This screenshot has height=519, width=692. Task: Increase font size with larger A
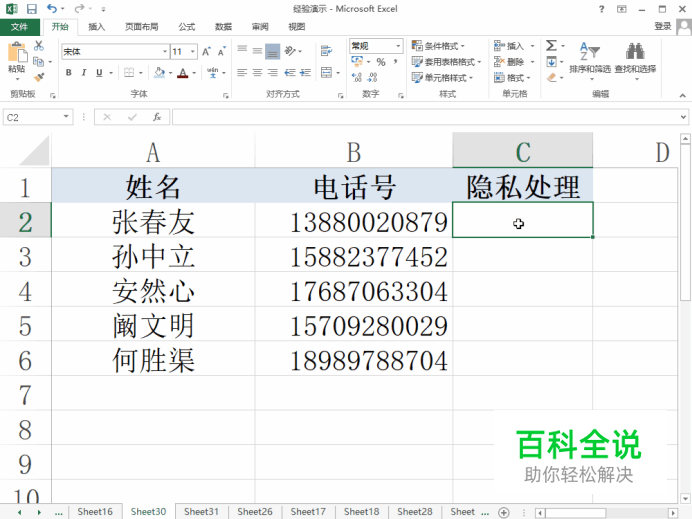point(206,52)
